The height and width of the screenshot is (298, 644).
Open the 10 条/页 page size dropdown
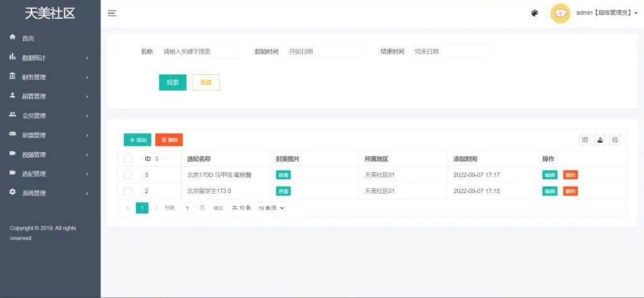(x=270, y=208)
